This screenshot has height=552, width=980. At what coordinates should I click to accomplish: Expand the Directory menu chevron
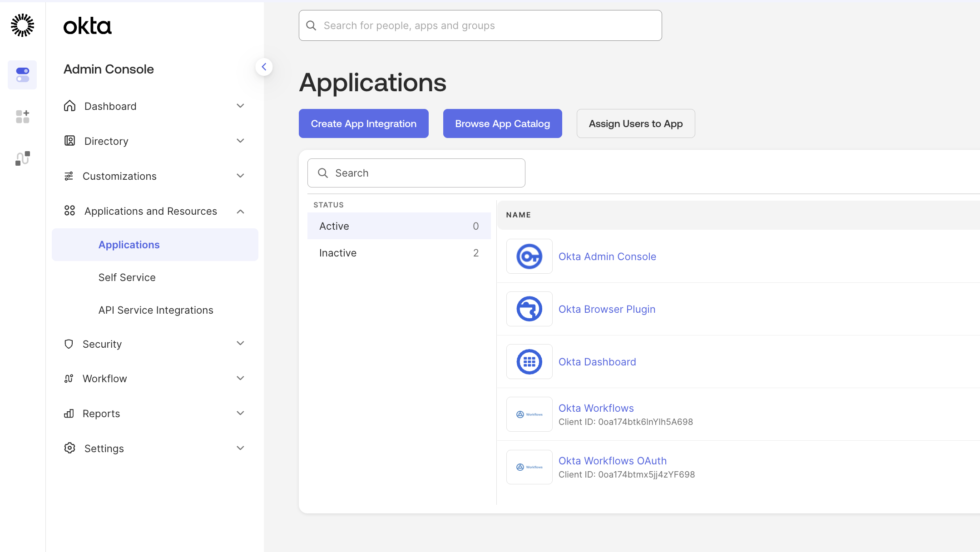241,141
